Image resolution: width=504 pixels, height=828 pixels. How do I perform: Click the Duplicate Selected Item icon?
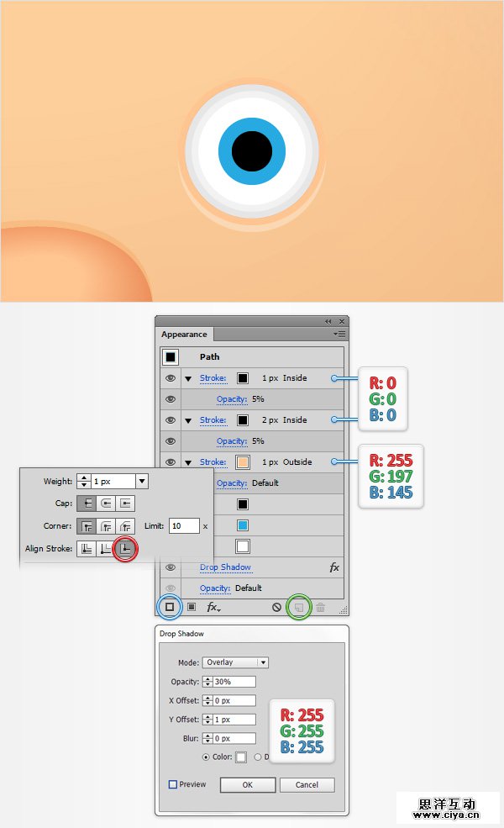[x=299, y=608]
